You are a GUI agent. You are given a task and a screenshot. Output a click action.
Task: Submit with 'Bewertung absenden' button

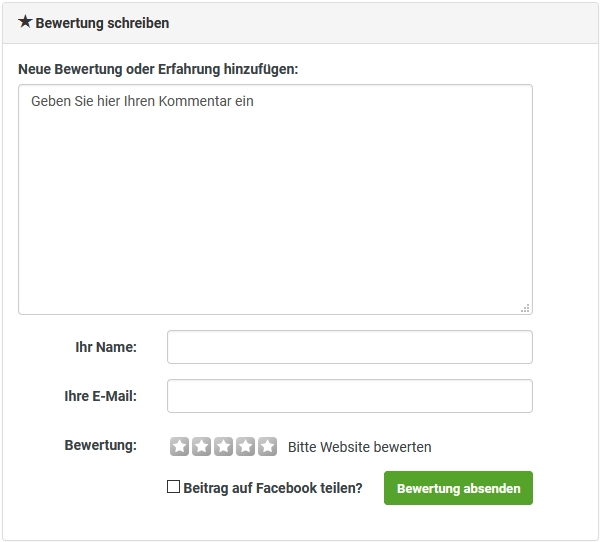tap(458, 488)
